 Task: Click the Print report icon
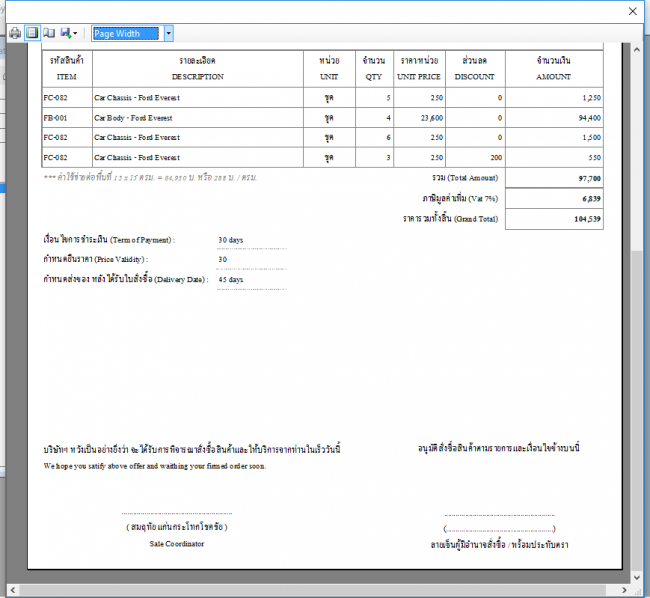[x=15, y=33]
